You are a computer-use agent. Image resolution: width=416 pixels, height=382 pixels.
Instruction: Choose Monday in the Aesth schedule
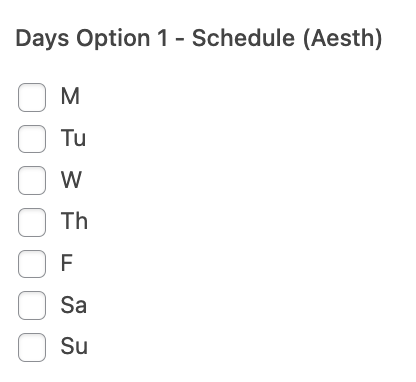click(x=32, y=97)
